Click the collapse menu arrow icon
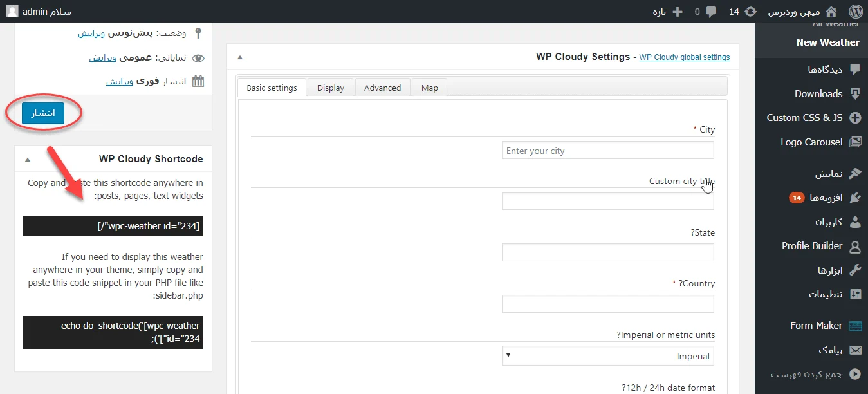Viewport: 868px width, 394px height. tap(854, 374)
